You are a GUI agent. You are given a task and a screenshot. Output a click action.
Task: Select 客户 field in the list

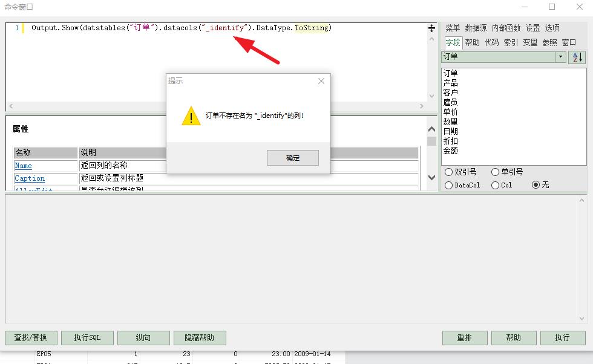[x=450, y=93]
